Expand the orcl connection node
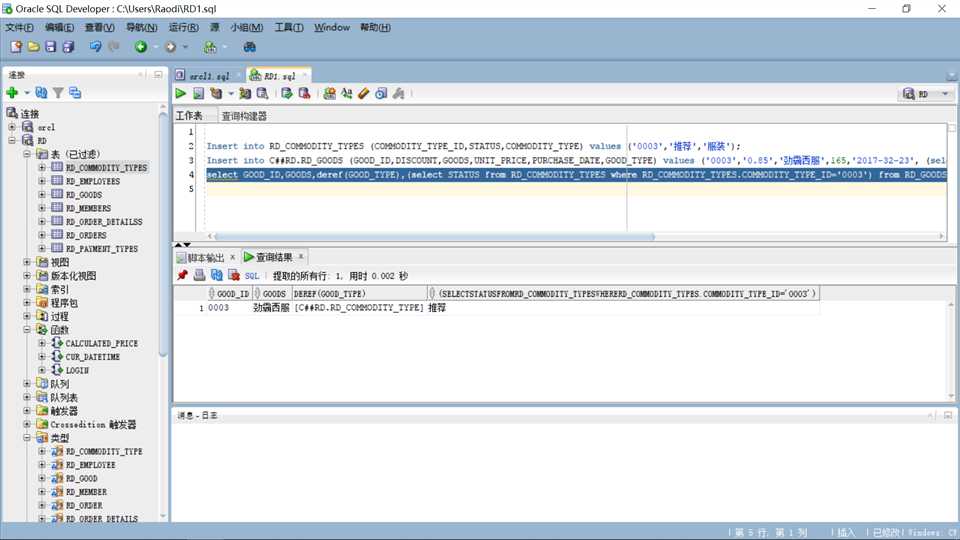The height and width of the screenshot is (540, 960). click(12, 127)
